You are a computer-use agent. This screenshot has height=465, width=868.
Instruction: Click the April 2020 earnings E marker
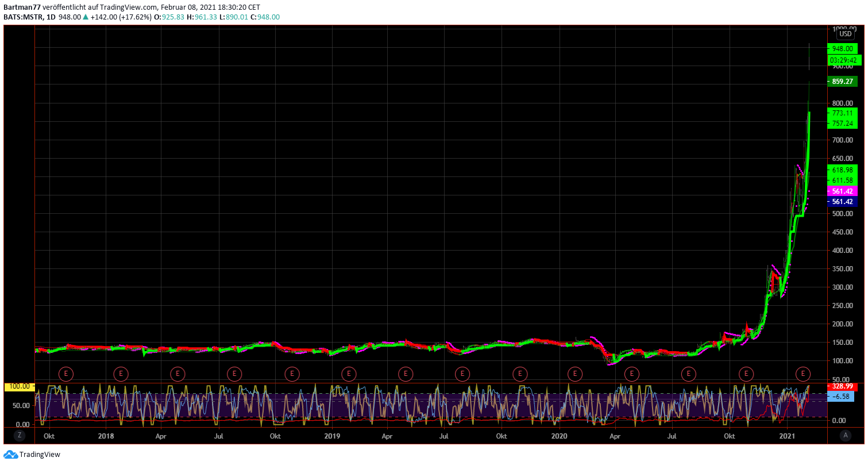coord(632,374)
